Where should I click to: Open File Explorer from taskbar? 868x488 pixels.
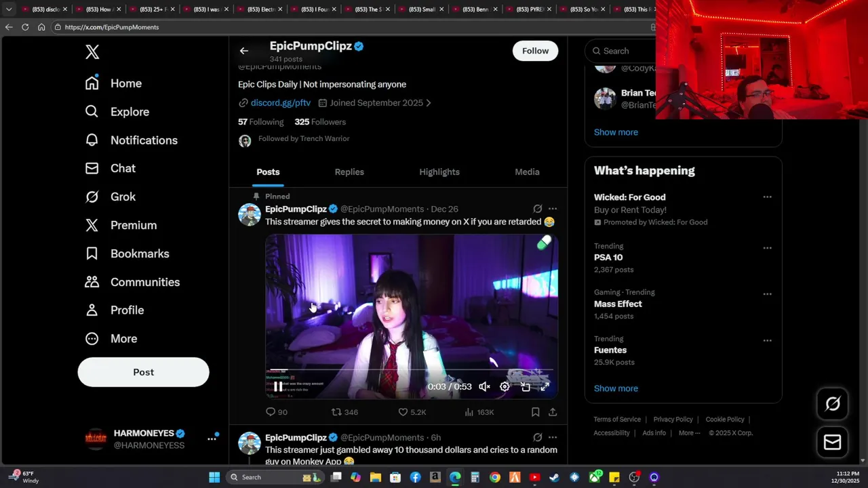376,477
